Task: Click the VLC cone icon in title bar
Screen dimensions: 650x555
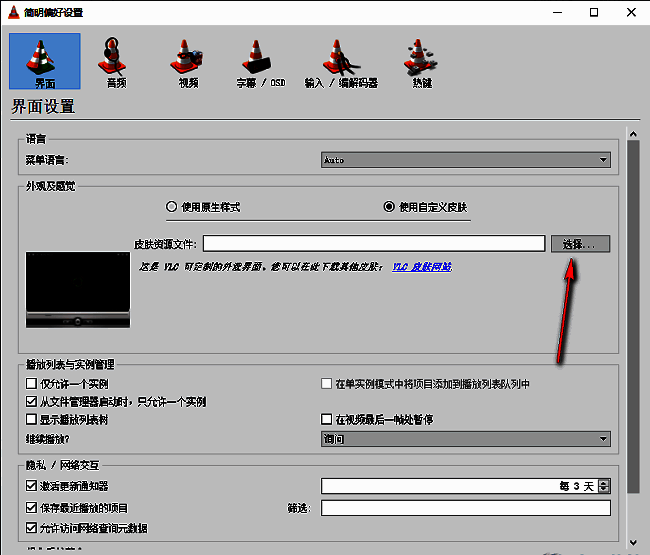Action: [x=13, y=12]
